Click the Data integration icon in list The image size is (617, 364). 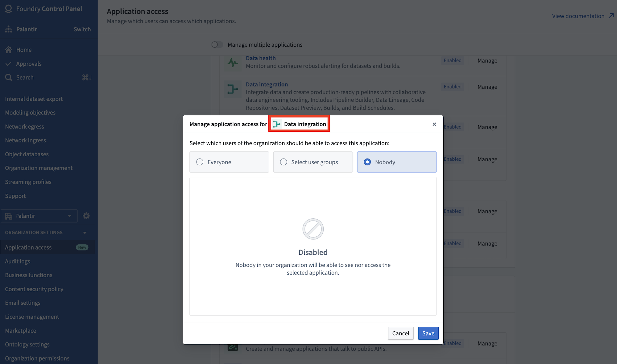(x=233, y=89)
